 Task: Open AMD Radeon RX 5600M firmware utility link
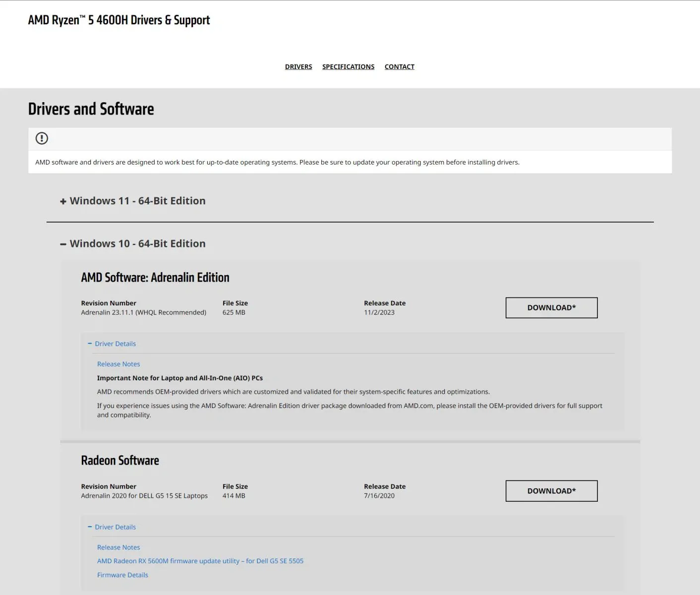(x=200, y=561)
